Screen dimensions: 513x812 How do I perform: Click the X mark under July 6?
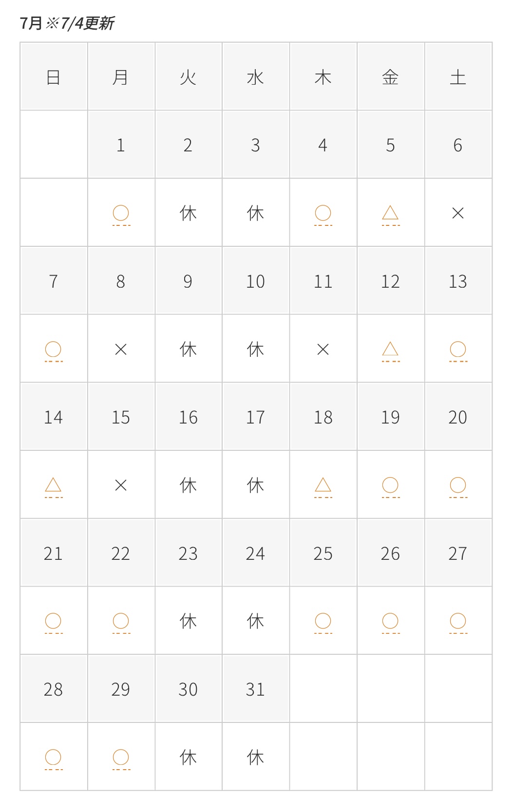(458, 213)
